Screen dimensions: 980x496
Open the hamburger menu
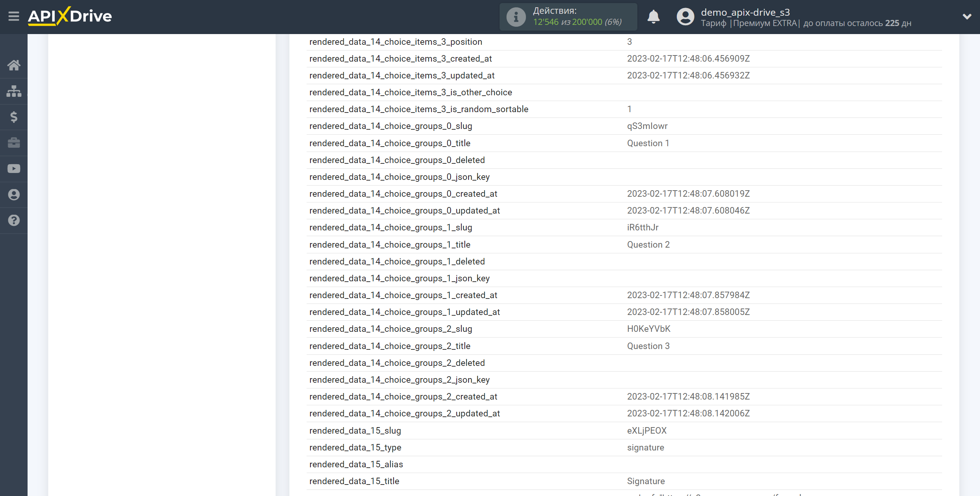[14, 16]
